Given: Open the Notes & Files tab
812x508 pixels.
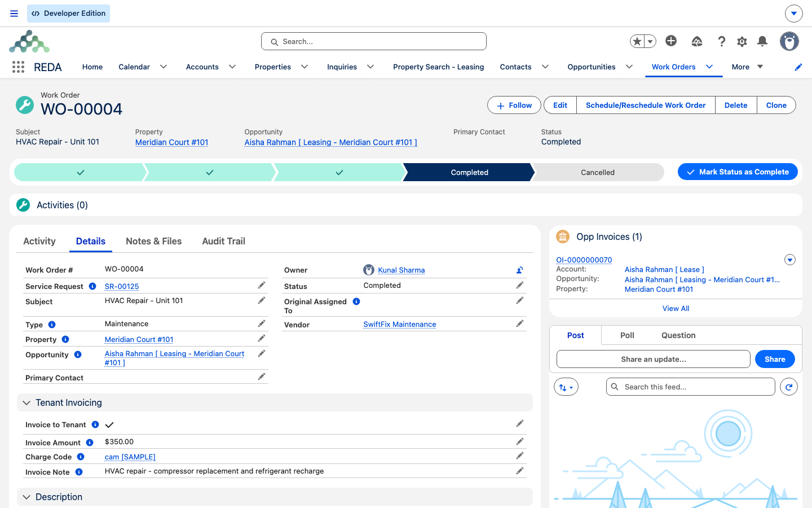Looking at the screenshot, I should click(x=154, y=242).
